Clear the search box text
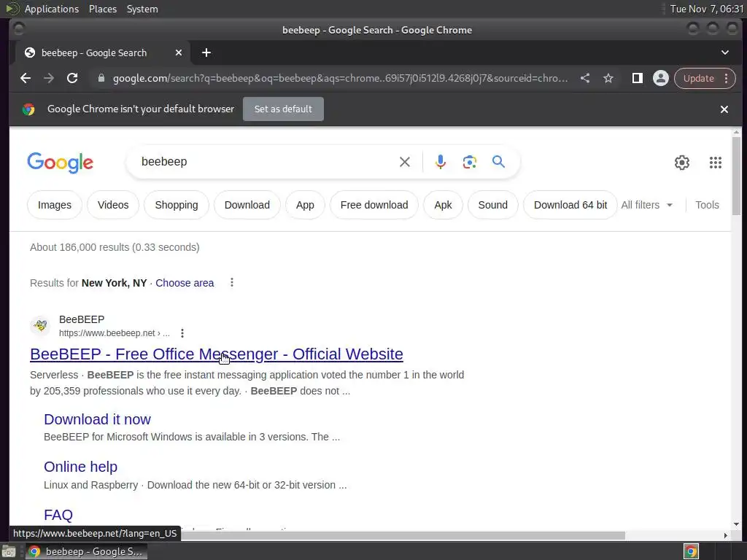The width and height of the screenshot is (747, 560). [x=404, y=162]
